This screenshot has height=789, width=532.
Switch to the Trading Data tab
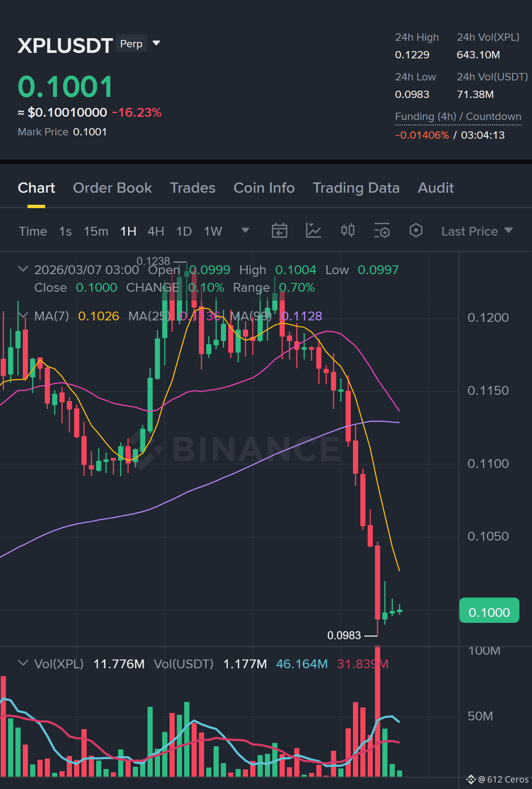click(356, 188)
